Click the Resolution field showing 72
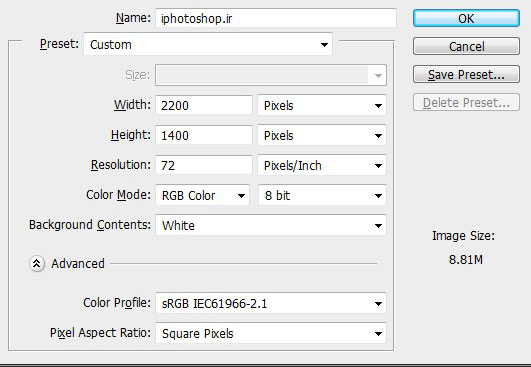 (204, 166)
